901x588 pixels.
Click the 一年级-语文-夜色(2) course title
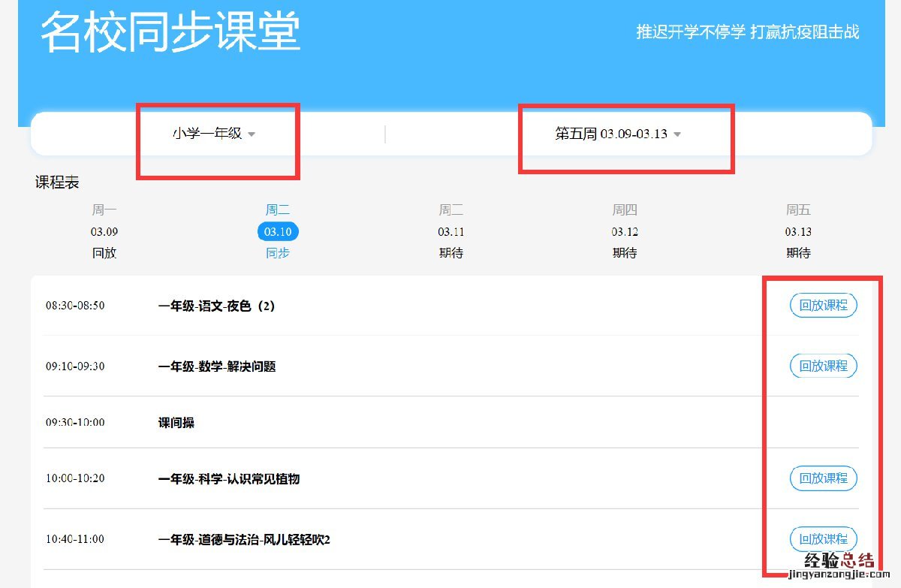(216, 306)
